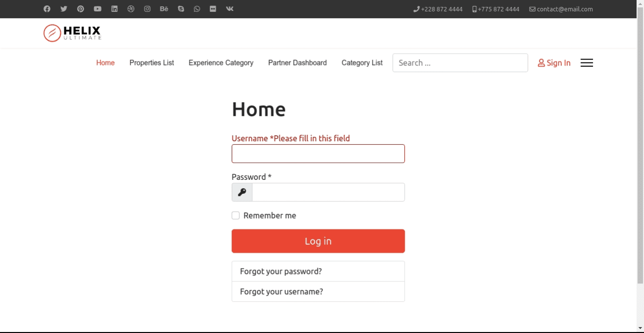This screenshot has height=333, width=644.
Task: Focus the Search box in the header
Action: (x=460, y=63)
